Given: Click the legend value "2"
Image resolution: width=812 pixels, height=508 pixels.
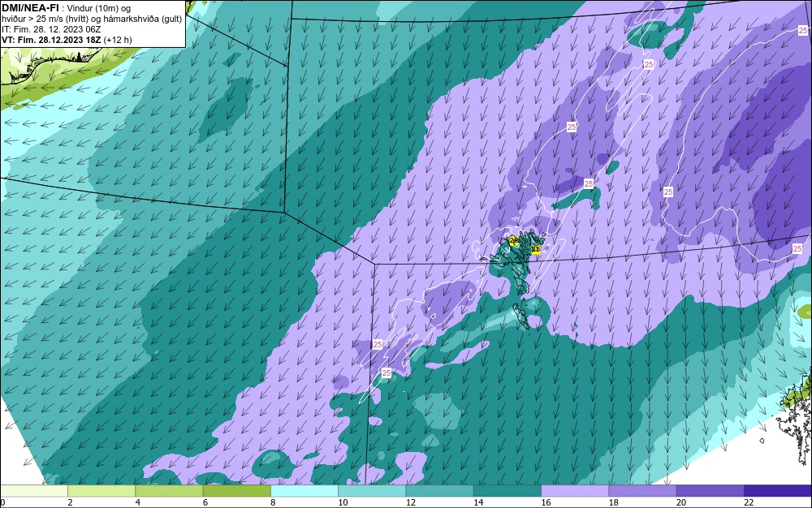Looking at the screenshot, I should (x=70, y=502).
